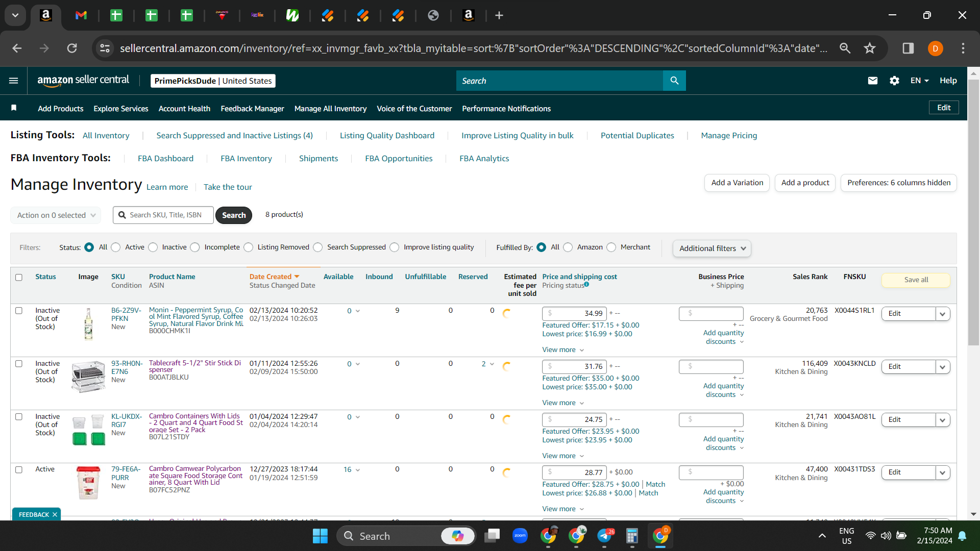
Task: Open Performance Notifications menu item
Action: coord(506,108)
